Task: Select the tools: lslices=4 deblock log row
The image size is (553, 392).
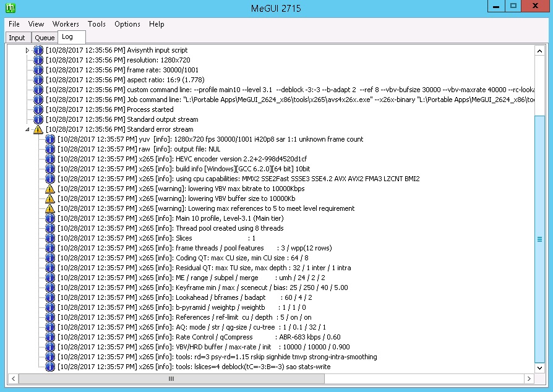Action: tap(194, 367)
